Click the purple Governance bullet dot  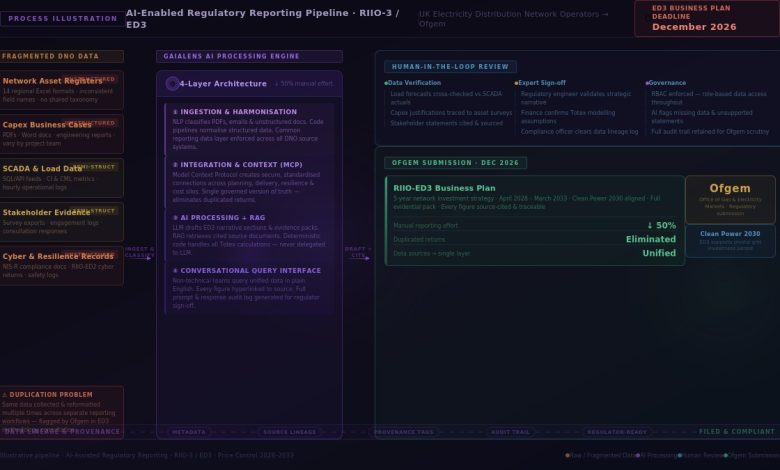click(x=647, y=83)
